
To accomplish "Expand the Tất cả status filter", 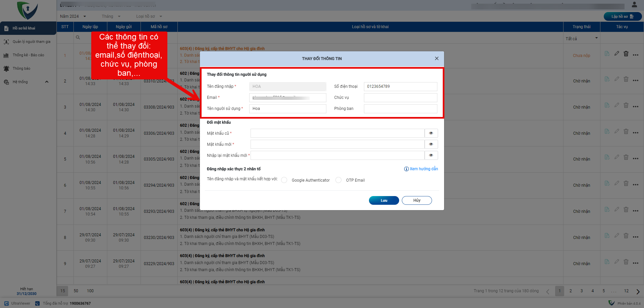I will [x=582, y=39].
